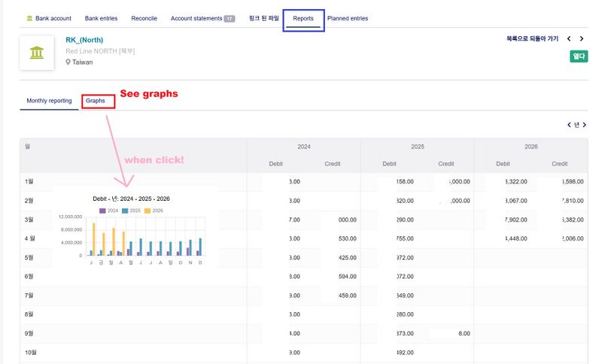Switch to the Graphs sub-tab
The width and height of the screenshot is (602, 364).
pos(96,101)
